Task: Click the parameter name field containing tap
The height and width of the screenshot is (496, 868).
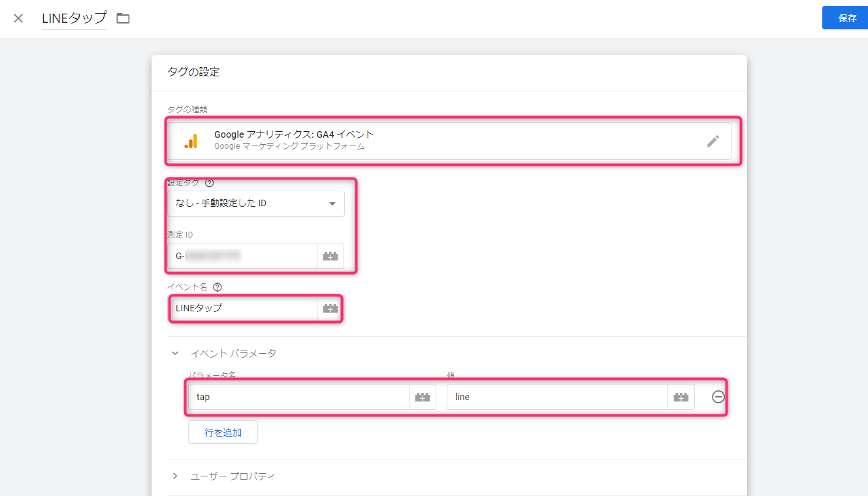Action: tap(298, 397)
